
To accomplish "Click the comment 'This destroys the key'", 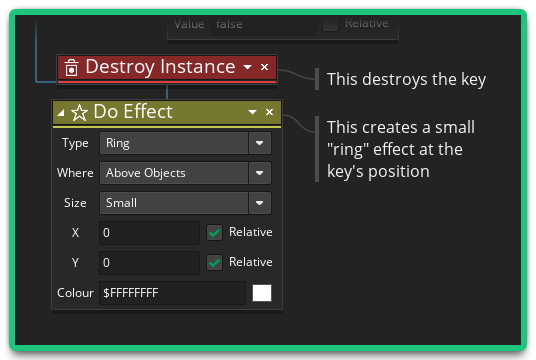I will 406,80.
